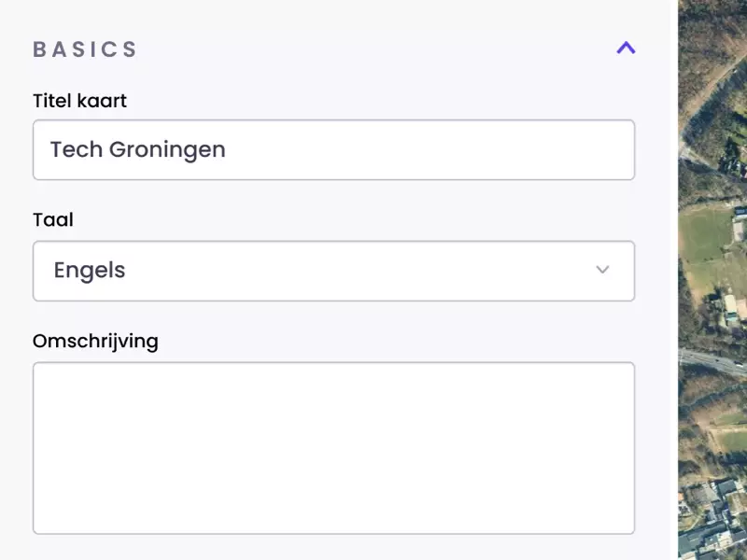Open the Taal language dropdown
747x560 pixels.
point(333,271)
